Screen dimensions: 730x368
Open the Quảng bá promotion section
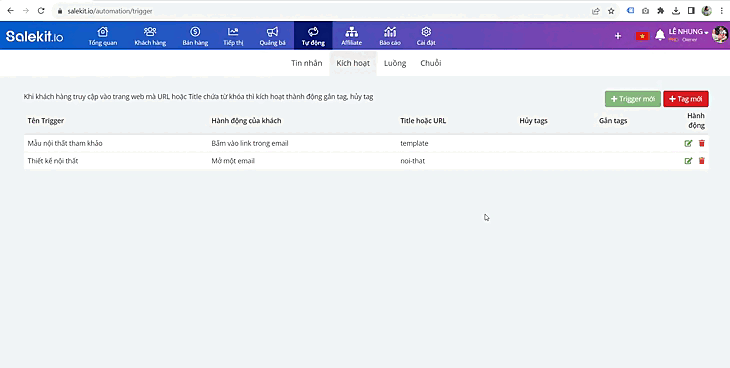pos(272,36)
